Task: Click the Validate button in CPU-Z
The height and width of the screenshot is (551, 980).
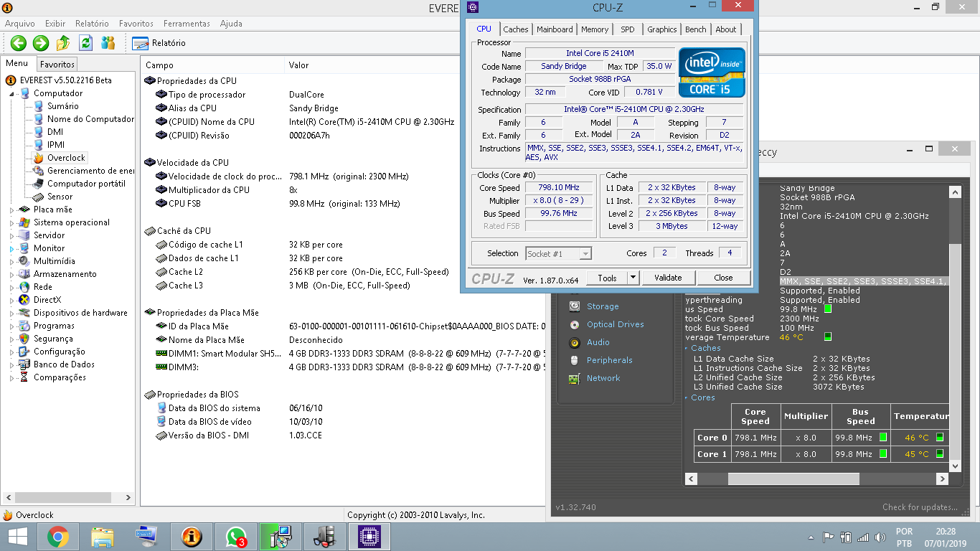Action: pos(668,278)
